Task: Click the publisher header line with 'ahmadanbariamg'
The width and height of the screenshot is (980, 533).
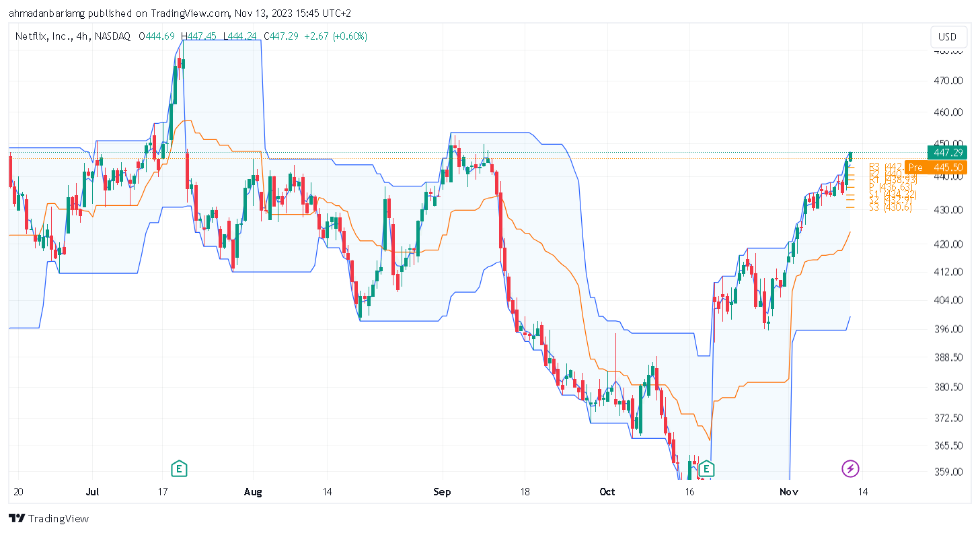Action: 180,13
